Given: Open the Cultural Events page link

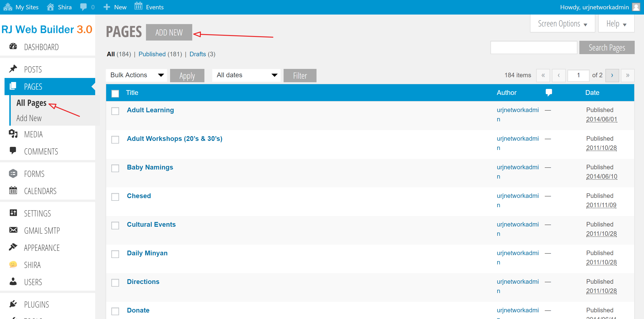Looking at the screenshot, I should (x=151, y=224).
